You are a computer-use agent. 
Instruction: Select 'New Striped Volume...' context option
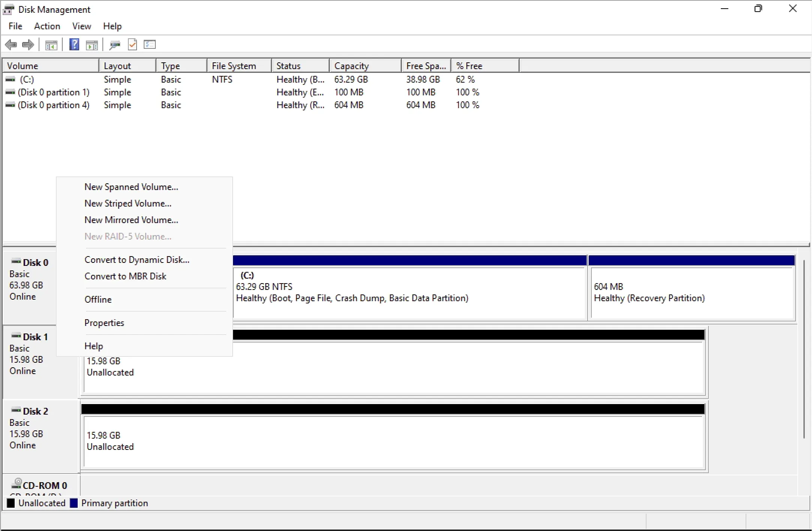[x=128, y=203]
